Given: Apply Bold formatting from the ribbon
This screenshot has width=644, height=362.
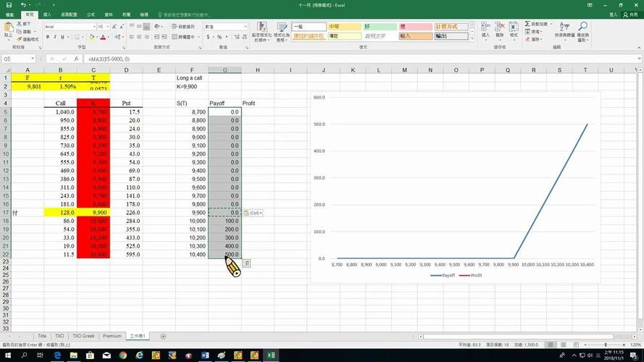Looking at the screenshot, I should (x=47, y=37).
